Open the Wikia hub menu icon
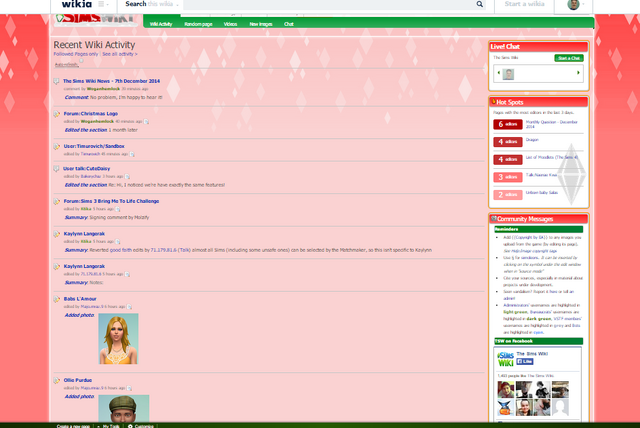 [103, 4]
